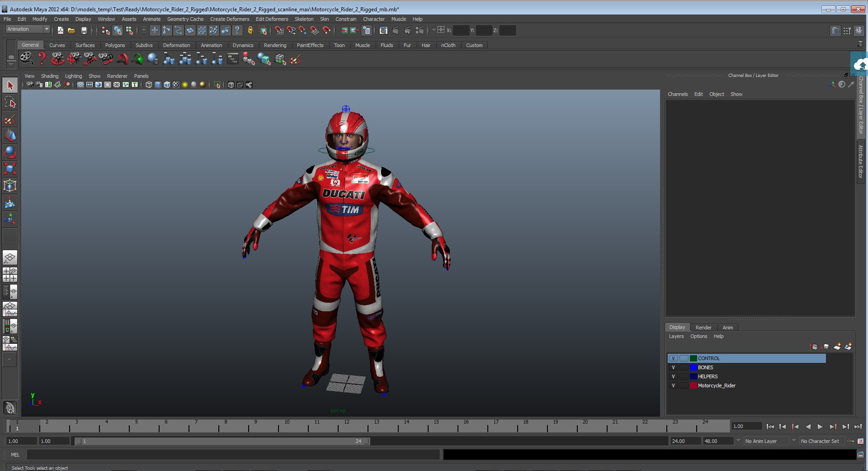
Task: Switch to the Rendering shelf tab
Action: (x=275, y=45)
